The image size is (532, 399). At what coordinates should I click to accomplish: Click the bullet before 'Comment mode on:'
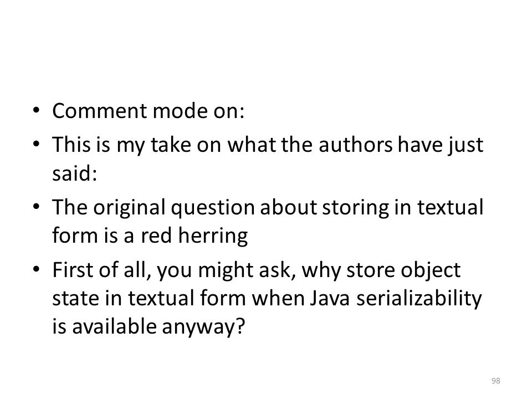coord(37,111)
